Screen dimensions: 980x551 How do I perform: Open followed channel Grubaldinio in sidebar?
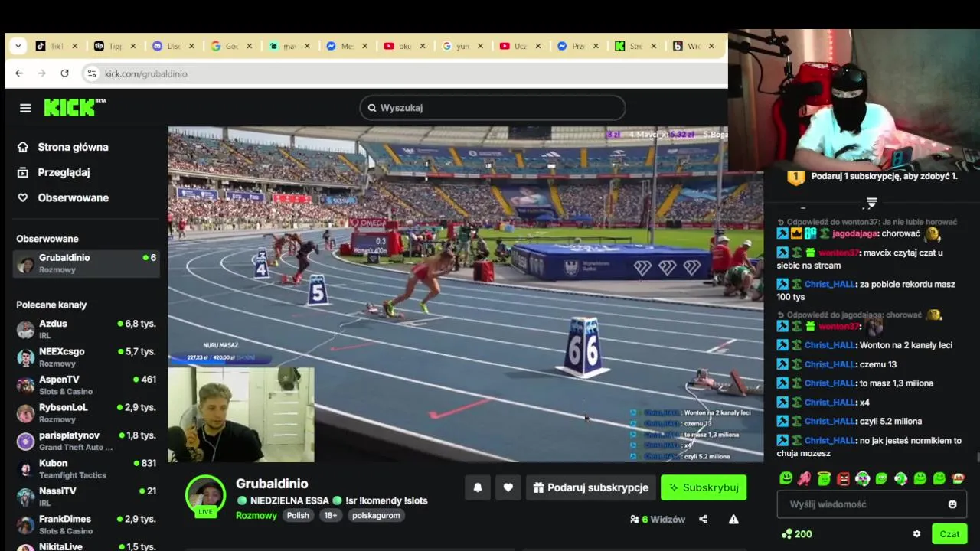[87, 263]
